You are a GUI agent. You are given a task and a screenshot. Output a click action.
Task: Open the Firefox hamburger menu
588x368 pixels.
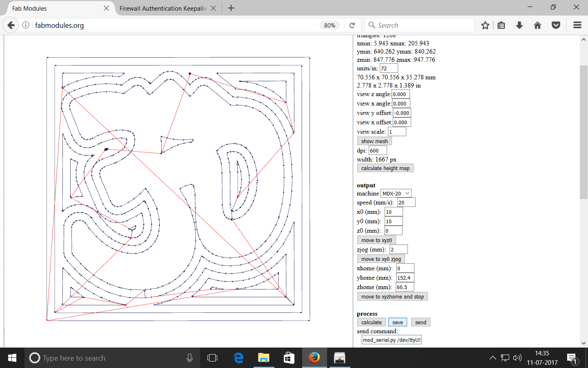click(x=577, y=25)
